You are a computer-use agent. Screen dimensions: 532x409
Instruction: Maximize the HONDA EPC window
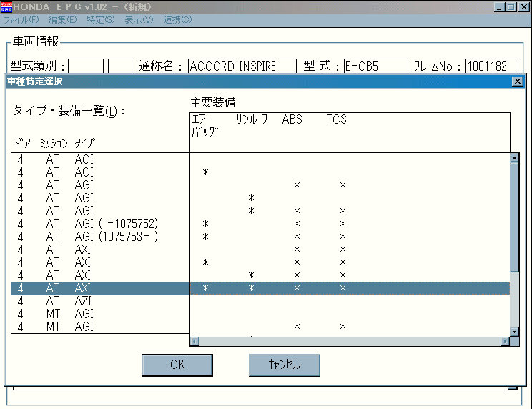511,7
